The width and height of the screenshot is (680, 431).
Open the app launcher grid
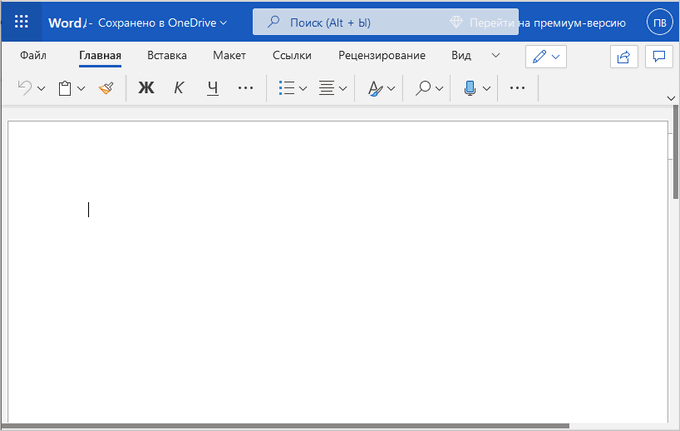(x=21, y=21)
